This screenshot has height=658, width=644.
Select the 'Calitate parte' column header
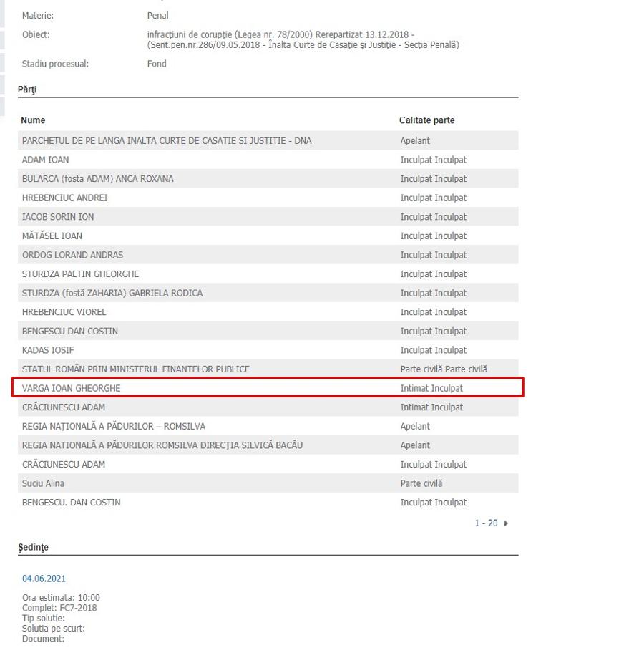coord(426,120)
